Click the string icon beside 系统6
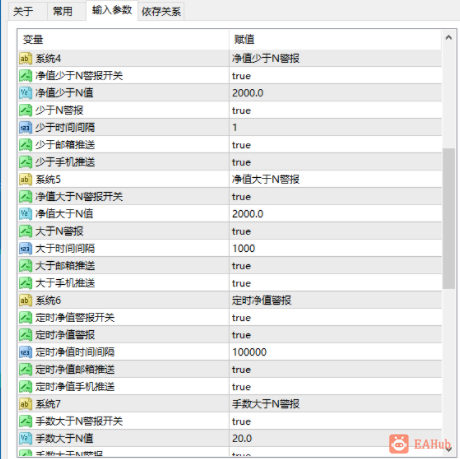460x459 pixels. click(x=25, y=300)
